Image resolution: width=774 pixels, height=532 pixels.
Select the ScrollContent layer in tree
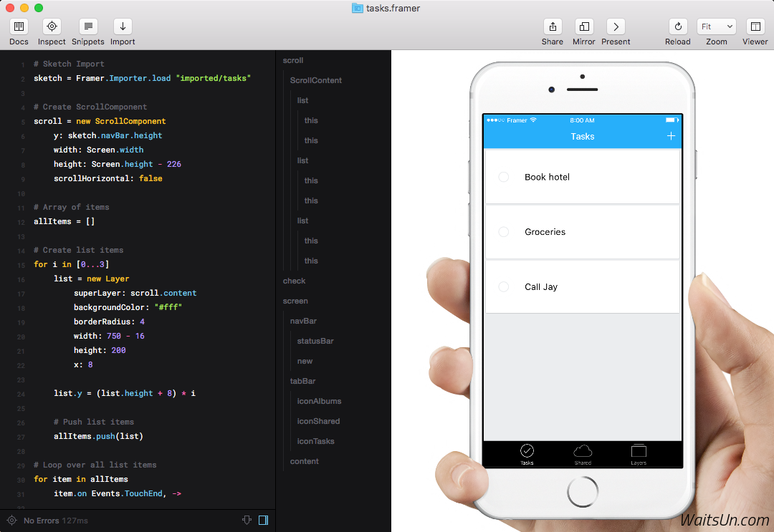(316, 80)
